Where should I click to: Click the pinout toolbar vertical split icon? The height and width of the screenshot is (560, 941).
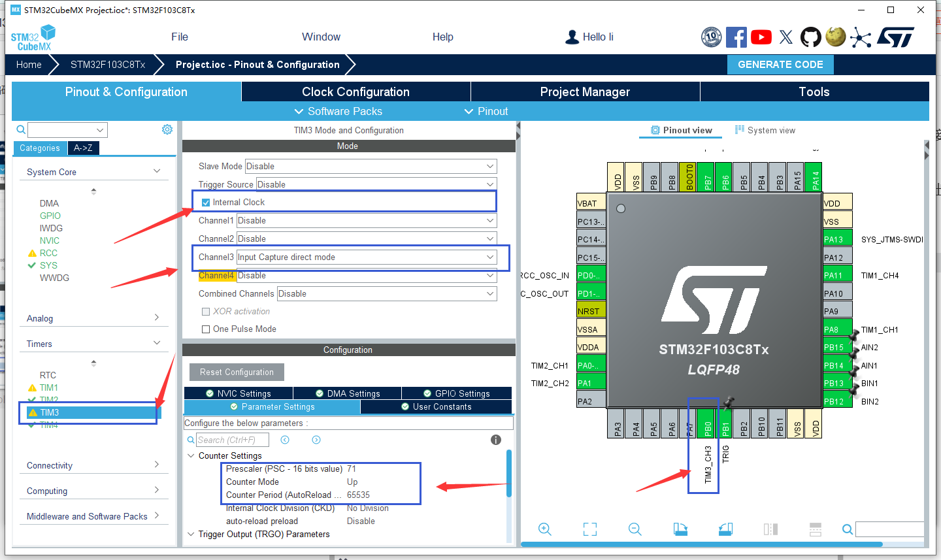[770, 529]
